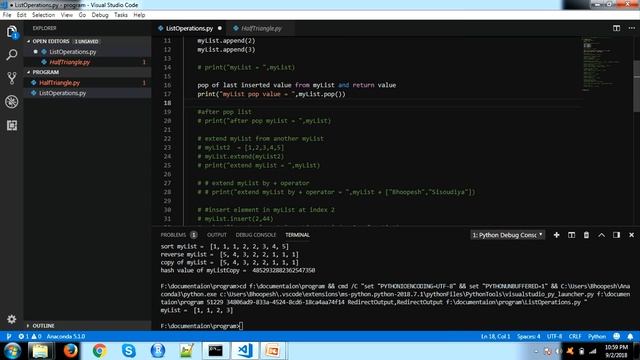Click the 1 UNSAVED badge in Open Editors

(x=87, y=42)
